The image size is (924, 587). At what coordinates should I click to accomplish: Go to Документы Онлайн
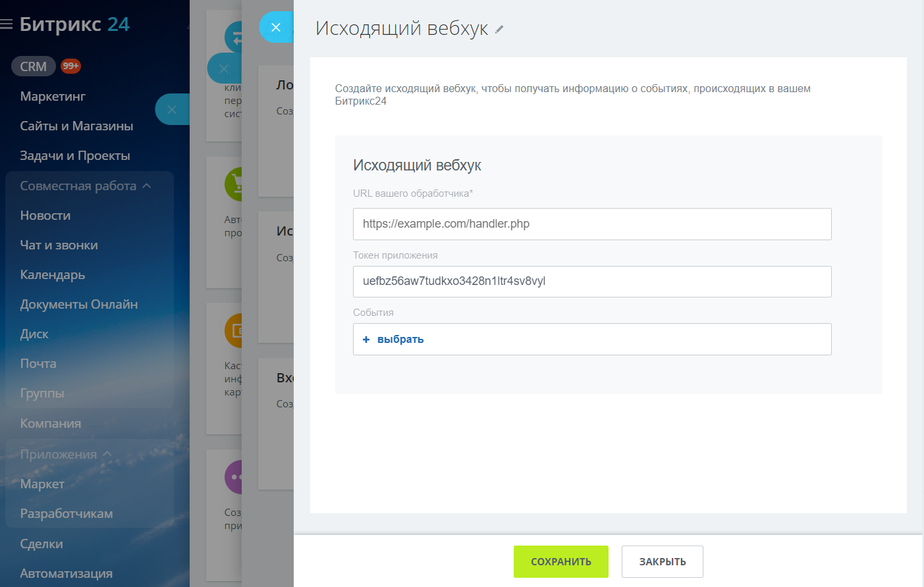coord(79,304)
